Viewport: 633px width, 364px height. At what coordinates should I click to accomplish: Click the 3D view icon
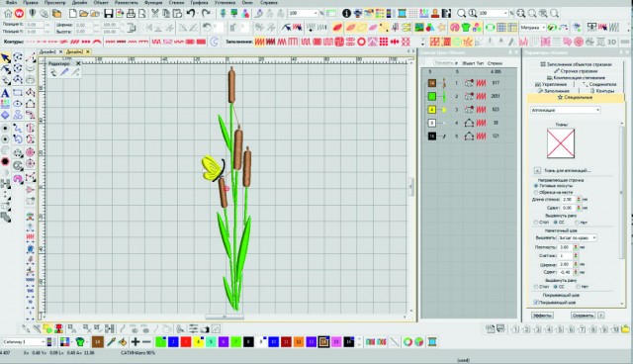tap(612, 42)
